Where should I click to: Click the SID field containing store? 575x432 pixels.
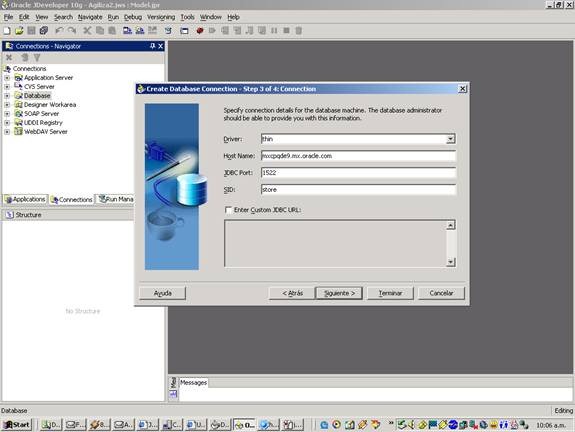pyautogui.click(x=358, y=190)
